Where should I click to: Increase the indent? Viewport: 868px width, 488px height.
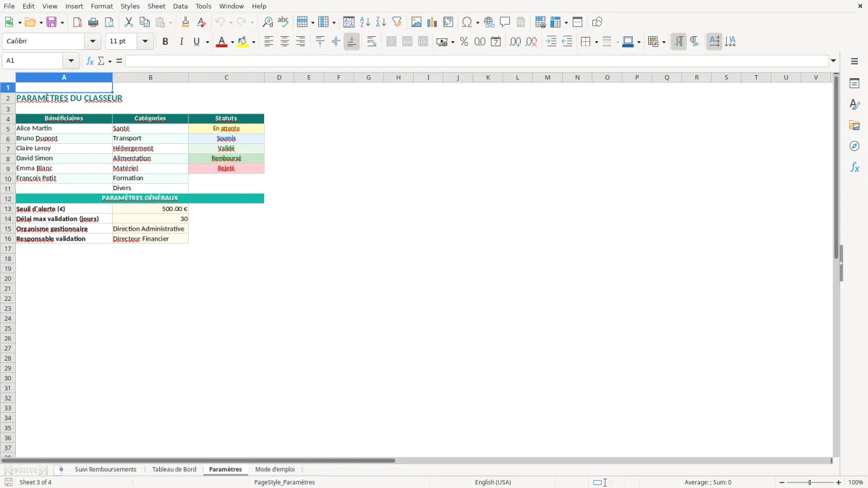click(551, 42)
